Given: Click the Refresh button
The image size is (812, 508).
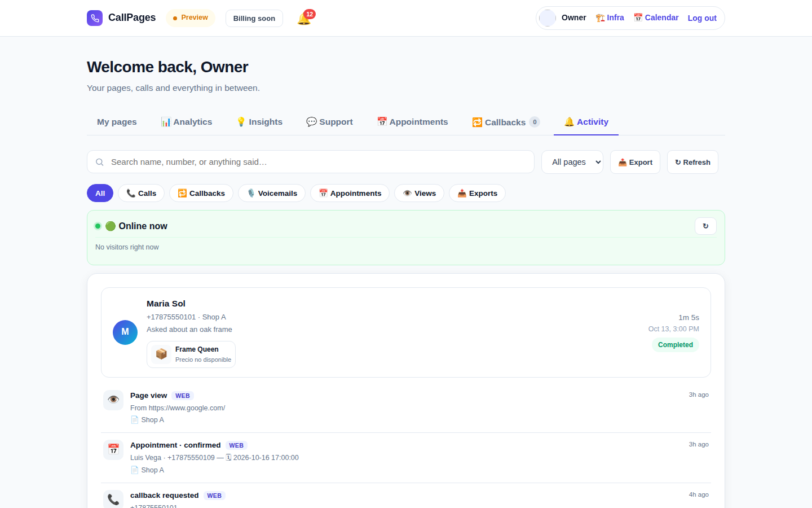Looking at the screenshot, I should 692,162.
